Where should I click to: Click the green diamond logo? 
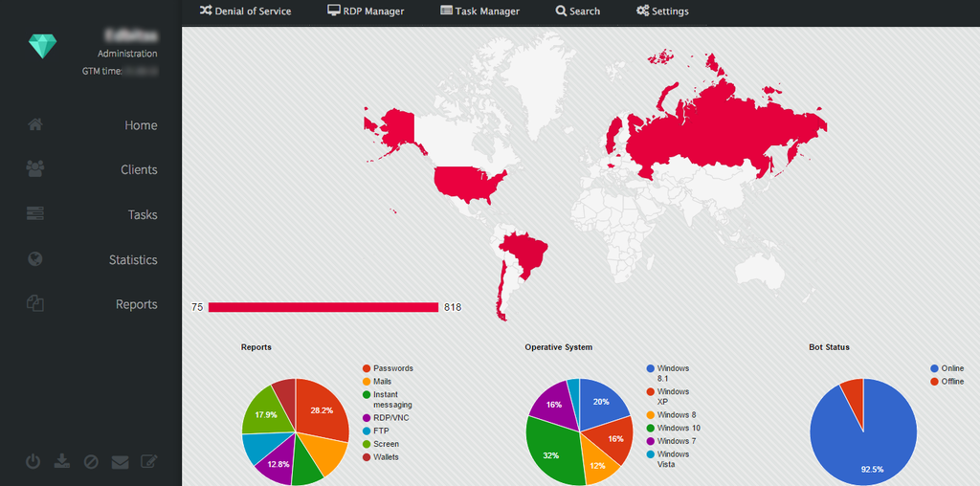click(x=42, y=46)
